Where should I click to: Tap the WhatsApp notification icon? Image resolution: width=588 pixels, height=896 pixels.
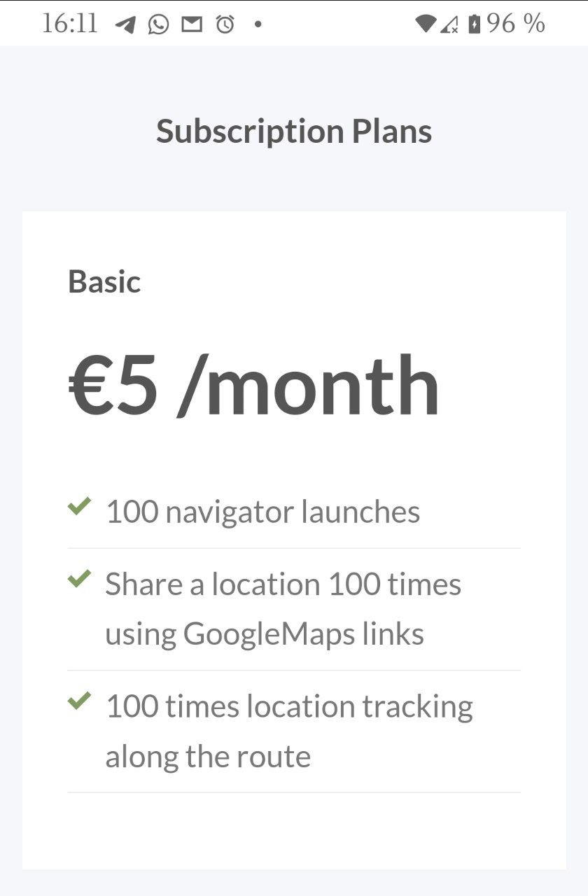pyautogui.click(x=158, y=24)
